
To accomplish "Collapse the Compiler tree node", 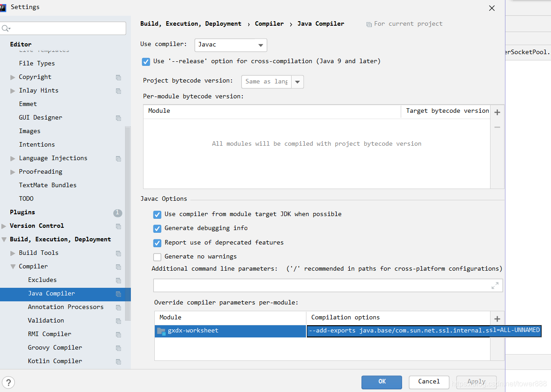I will click(x=13, y=267).
